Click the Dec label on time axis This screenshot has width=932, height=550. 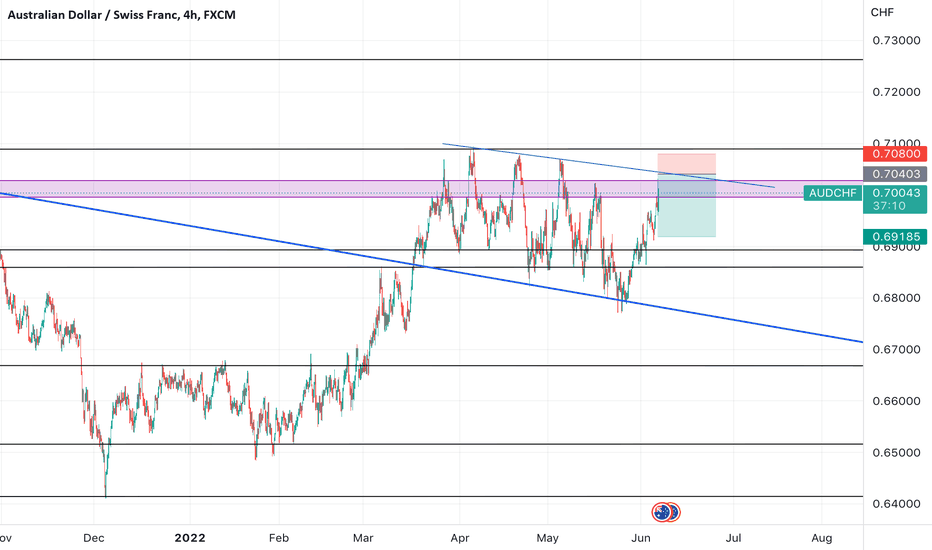(x=93, y=538)
